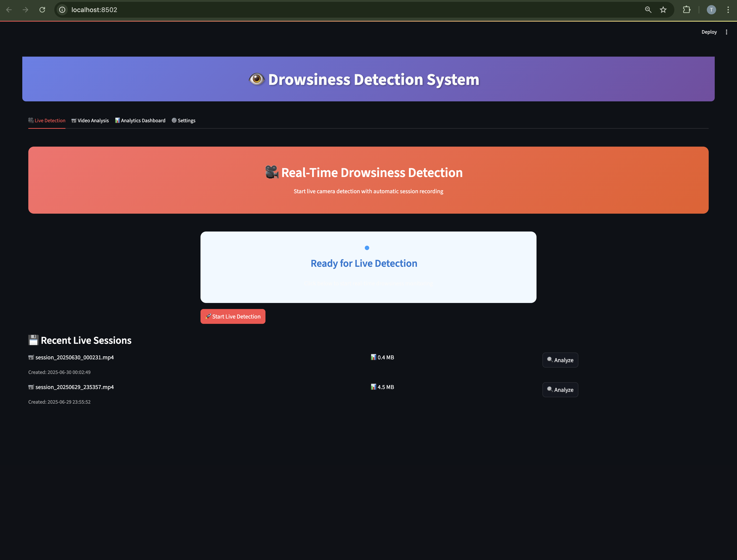Analyze session_20250630_000231.mp4
The image size is (737, 560).
560,360
